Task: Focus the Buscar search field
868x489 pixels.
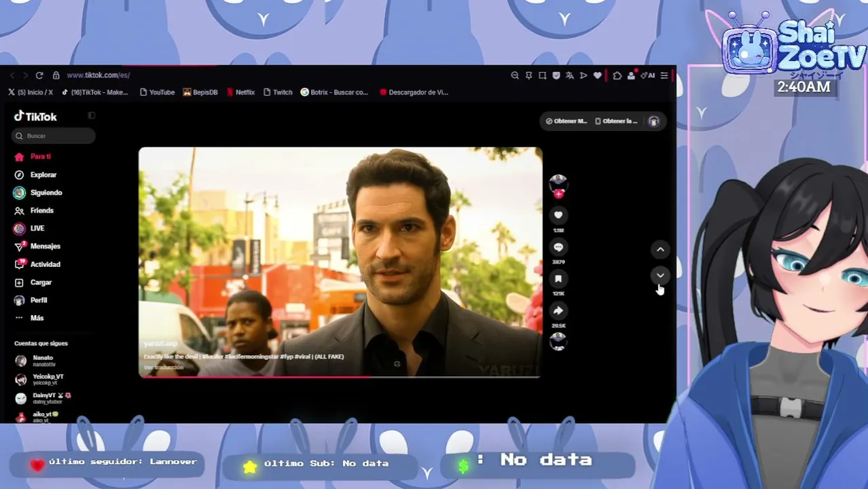Action: pos(54,136)
